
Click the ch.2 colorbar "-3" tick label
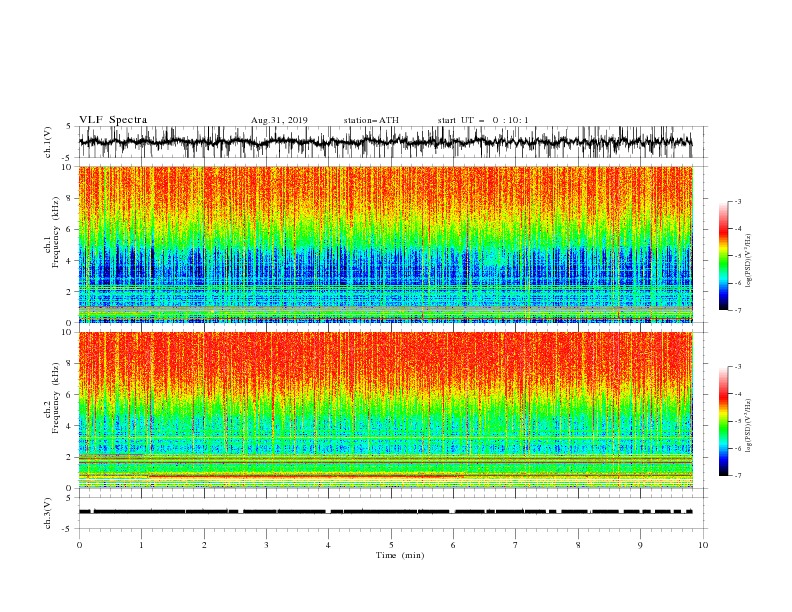738,367
